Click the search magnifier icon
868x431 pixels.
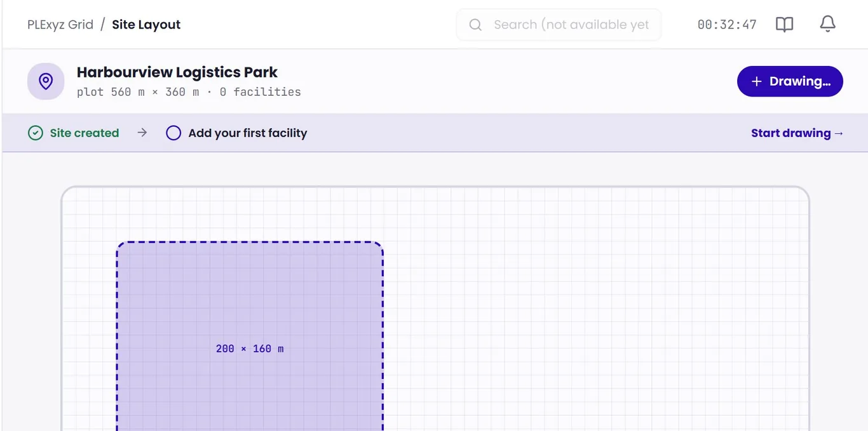475,25
